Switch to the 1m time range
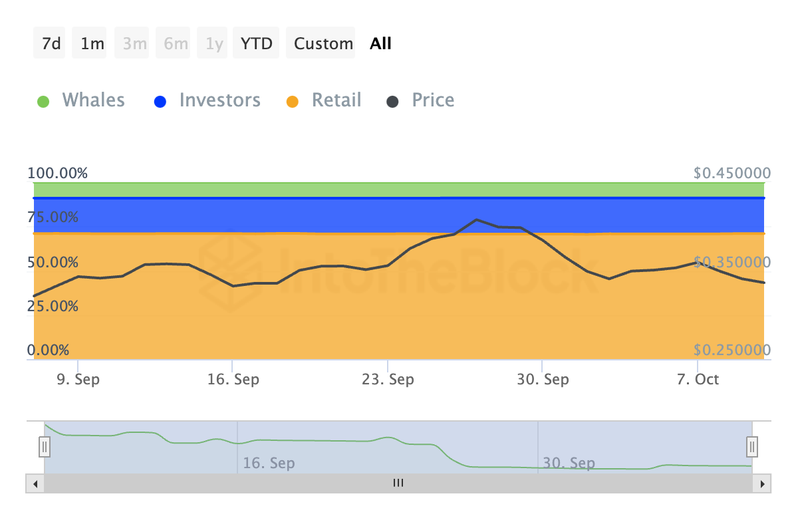Viewport: 798px width, 532px height. pyautogui.click(x=92, y=44)
